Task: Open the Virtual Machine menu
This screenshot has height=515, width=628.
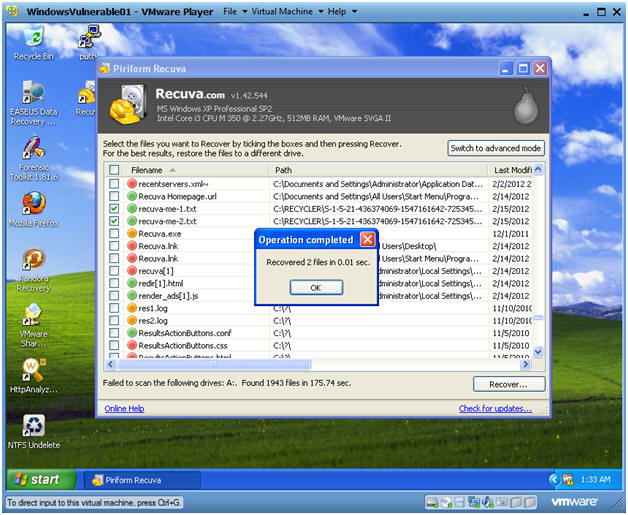Action: 287,12
